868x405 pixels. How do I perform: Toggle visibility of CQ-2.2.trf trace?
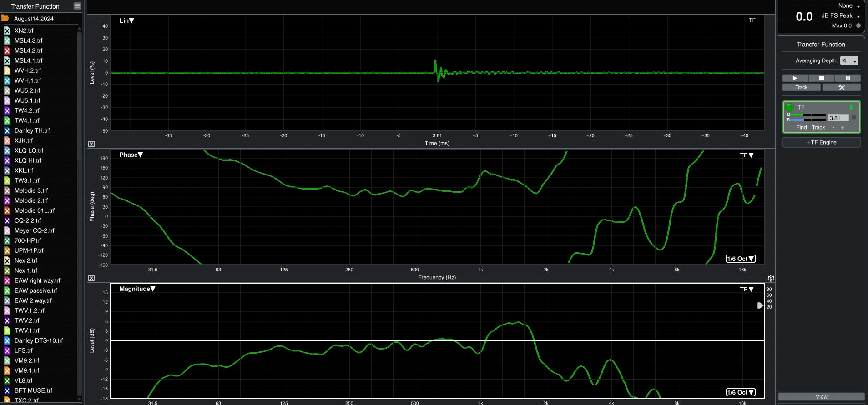[x=7, y=220]
